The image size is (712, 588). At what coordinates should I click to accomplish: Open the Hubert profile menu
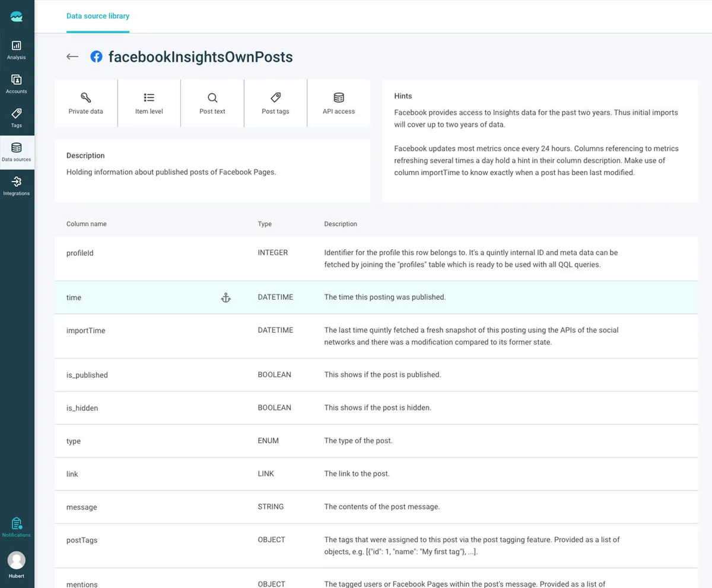pyautogui.click(x=16, y=564)
